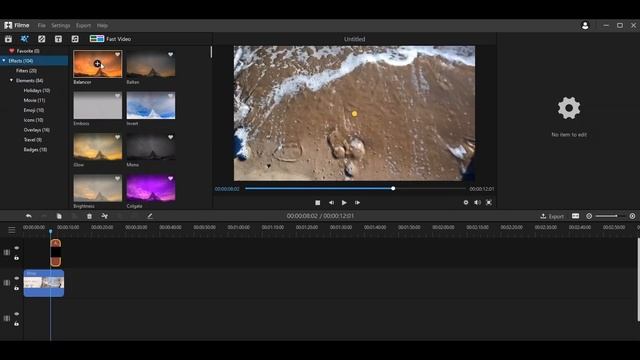
Task: Stop the preview playback
Action: pyautogui.click(x=318, y=202)
